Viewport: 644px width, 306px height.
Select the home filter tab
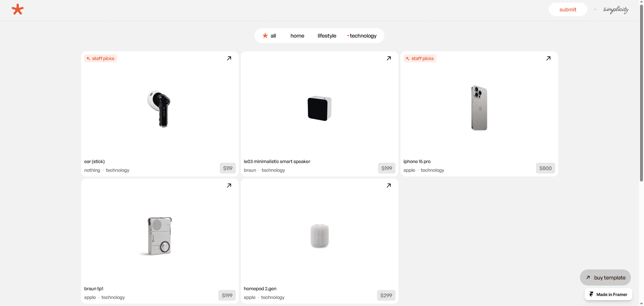coord(297,36)
